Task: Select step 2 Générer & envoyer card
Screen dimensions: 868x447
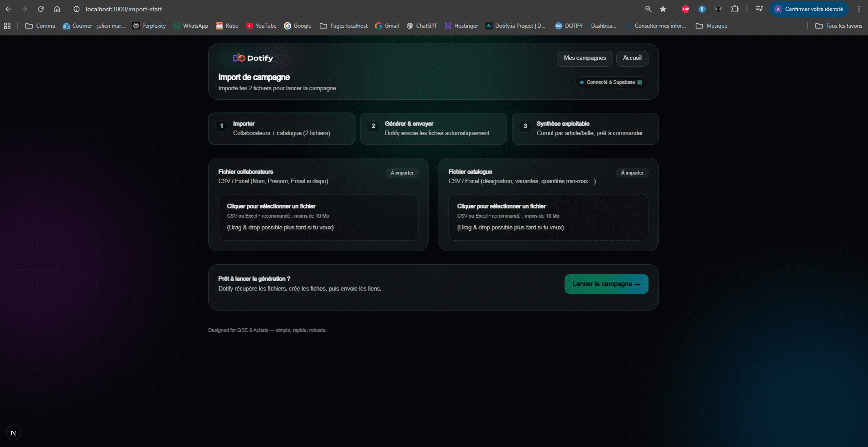Action: coord(433,129)
